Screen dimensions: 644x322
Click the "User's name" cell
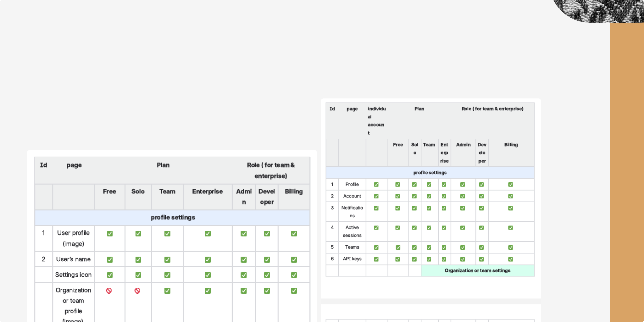pyautogui.click(x=73, y=259)
